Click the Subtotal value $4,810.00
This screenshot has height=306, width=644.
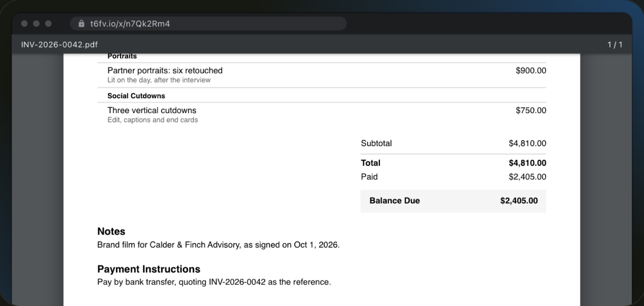click(x=527, y=143)
